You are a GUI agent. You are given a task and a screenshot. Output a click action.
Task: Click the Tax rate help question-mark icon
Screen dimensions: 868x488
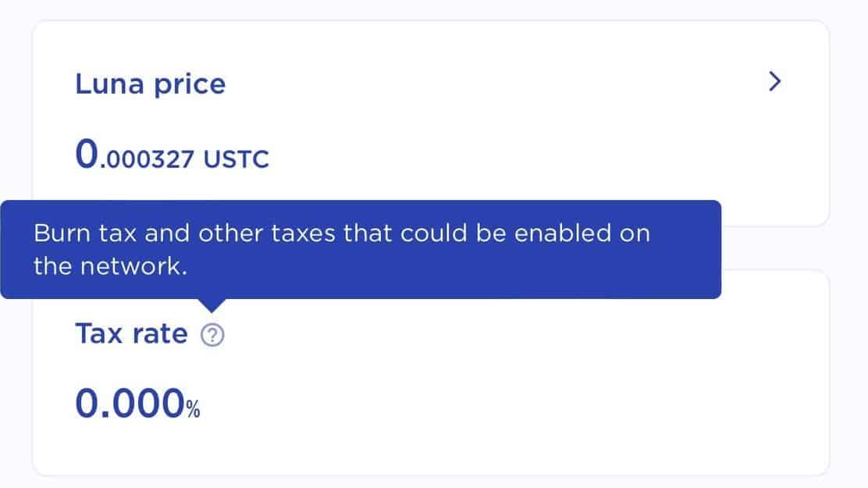tap(212, 335)
